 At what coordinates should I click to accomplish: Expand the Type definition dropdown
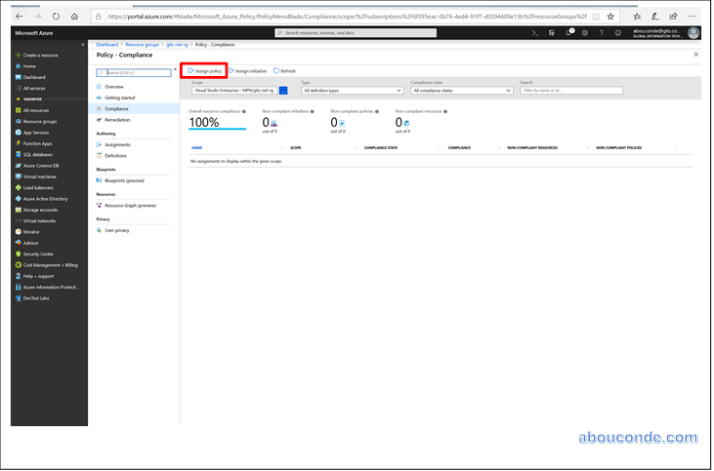[351, 90]
